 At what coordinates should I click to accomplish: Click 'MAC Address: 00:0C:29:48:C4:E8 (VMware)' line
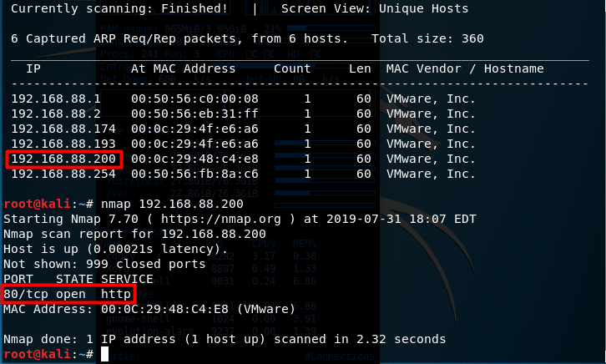pyautogui.click(x=149, y=310)
